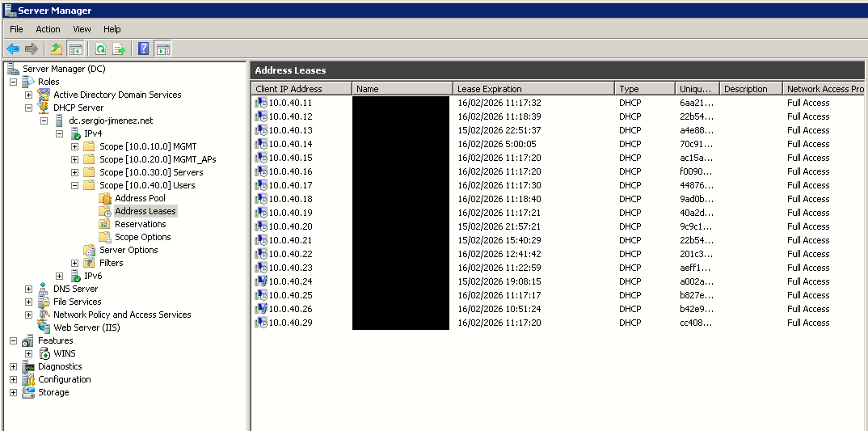Collapse the Roles node
Viewport: 868px width, 431px height.
[x=13, y=82]
